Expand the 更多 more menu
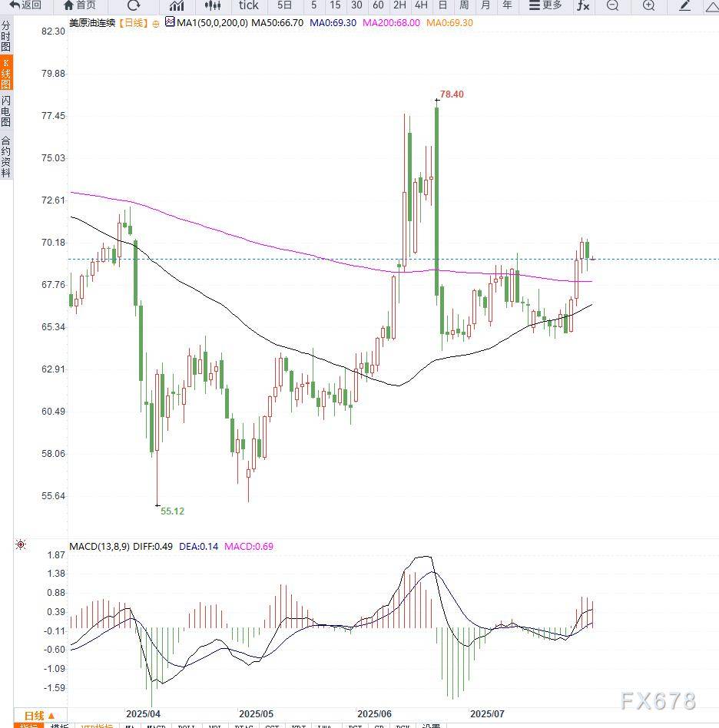Screen dimensions: 719x728 [x=545, y=5]
